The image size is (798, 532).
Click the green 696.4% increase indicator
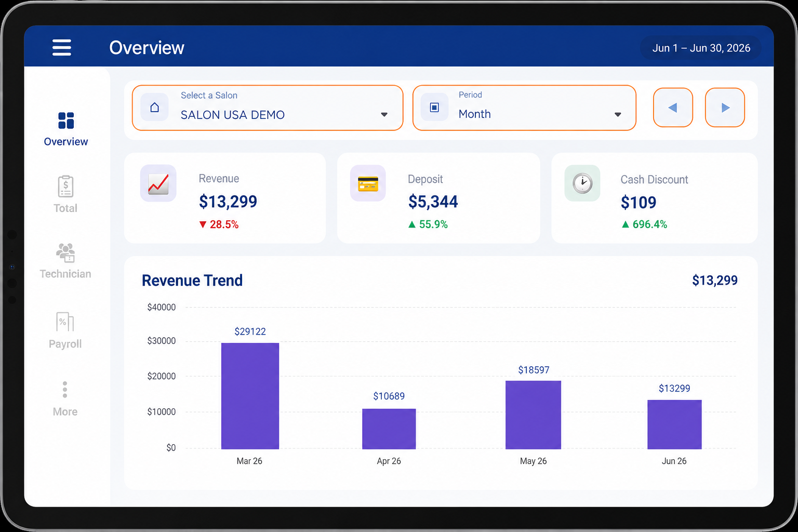pyautogui.click(x=644, y=224)
